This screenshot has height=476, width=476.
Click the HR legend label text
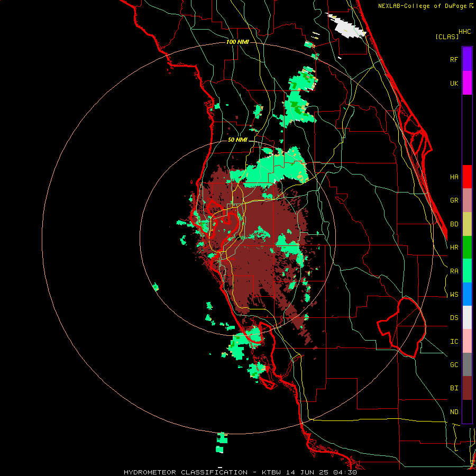(x=454, y=248)
